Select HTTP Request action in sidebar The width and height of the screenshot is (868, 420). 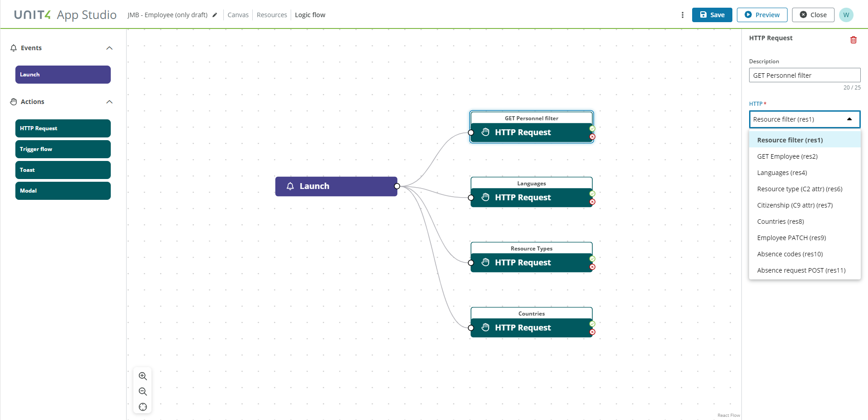[63, 128]
